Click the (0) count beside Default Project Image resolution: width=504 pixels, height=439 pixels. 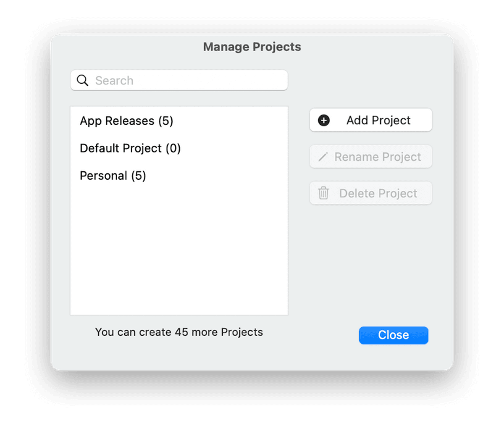(x=173, y=148)
